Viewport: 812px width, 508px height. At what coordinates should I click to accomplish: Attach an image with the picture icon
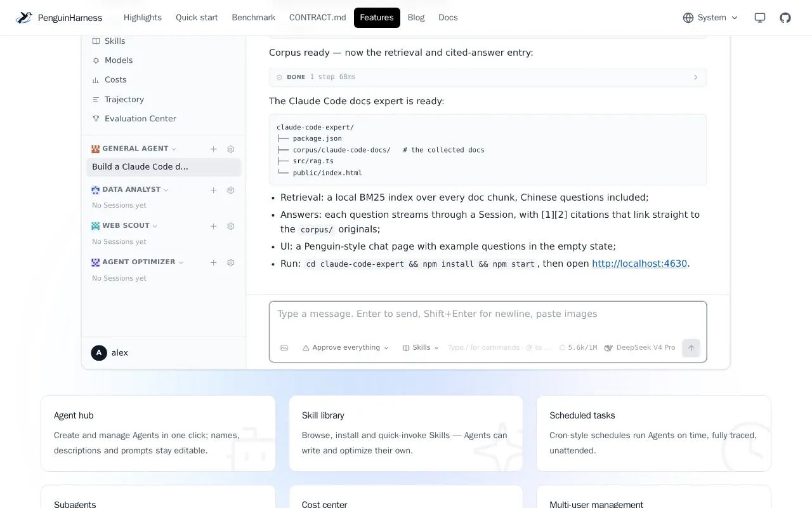(x=284, y=348)
